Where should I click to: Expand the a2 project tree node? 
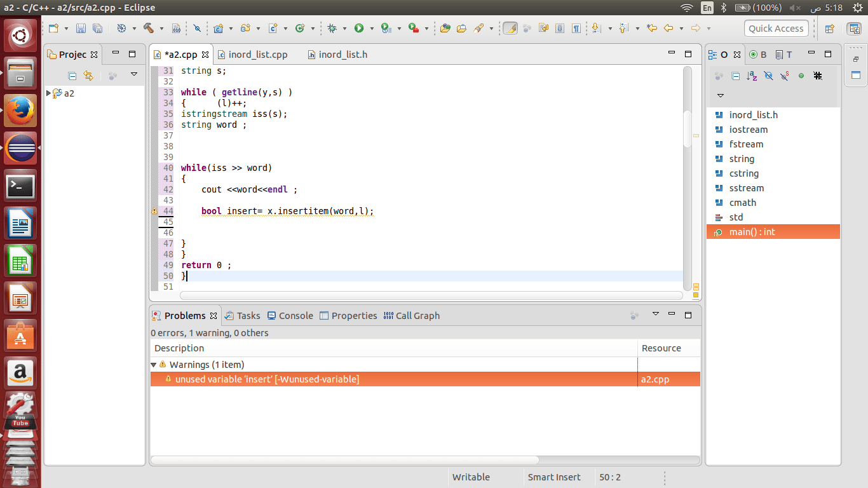[x=48, y=93]
